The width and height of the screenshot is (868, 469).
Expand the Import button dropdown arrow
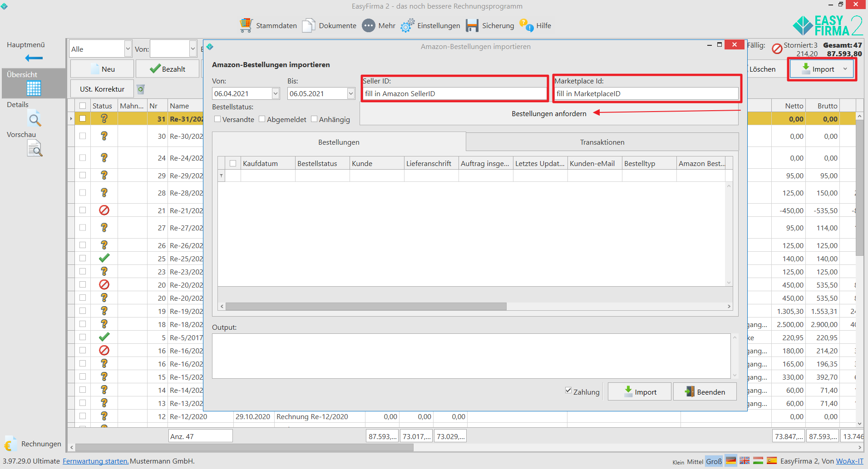pos(845,69)
